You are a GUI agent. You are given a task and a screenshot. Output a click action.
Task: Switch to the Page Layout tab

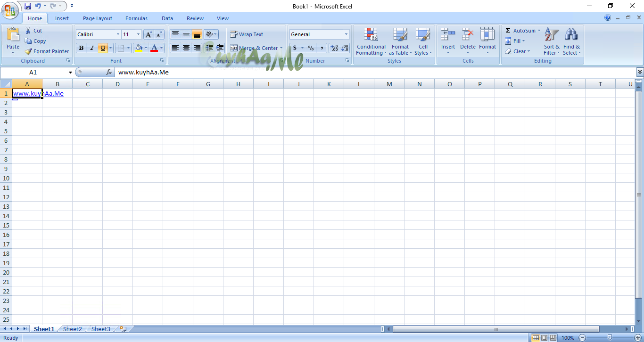click(98, 18)
